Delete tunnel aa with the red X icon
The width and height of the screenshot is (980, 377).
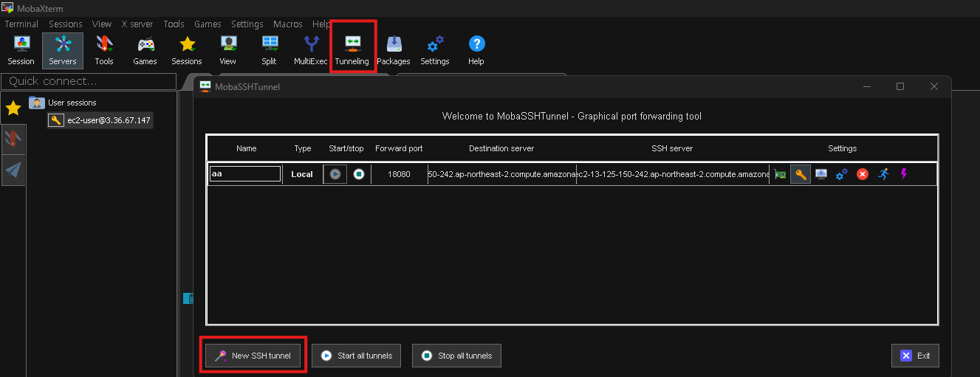[x=862, y=174]
